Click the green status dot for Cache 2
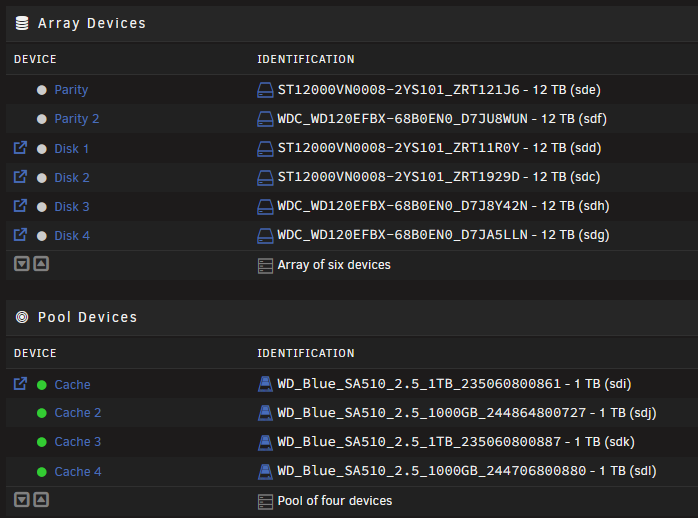The height and width of the screenshot is (518, 698). (x=42, y=413)
